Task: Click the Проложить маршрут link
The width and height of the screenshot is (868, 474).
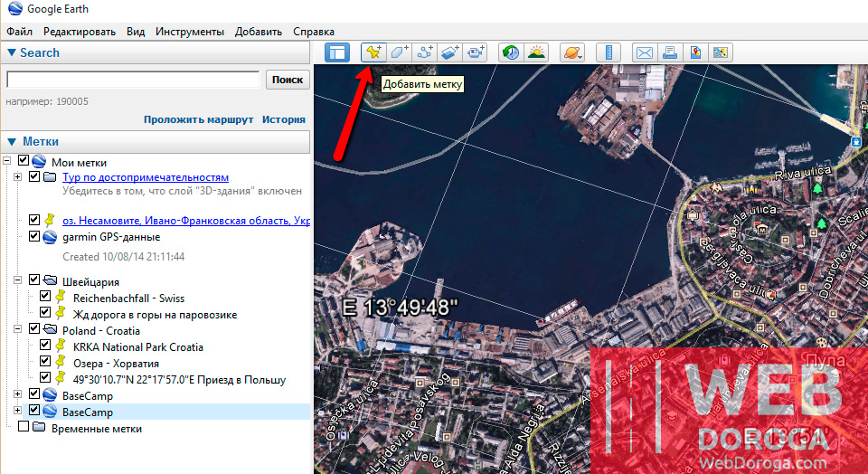Action: click(199, 119)
